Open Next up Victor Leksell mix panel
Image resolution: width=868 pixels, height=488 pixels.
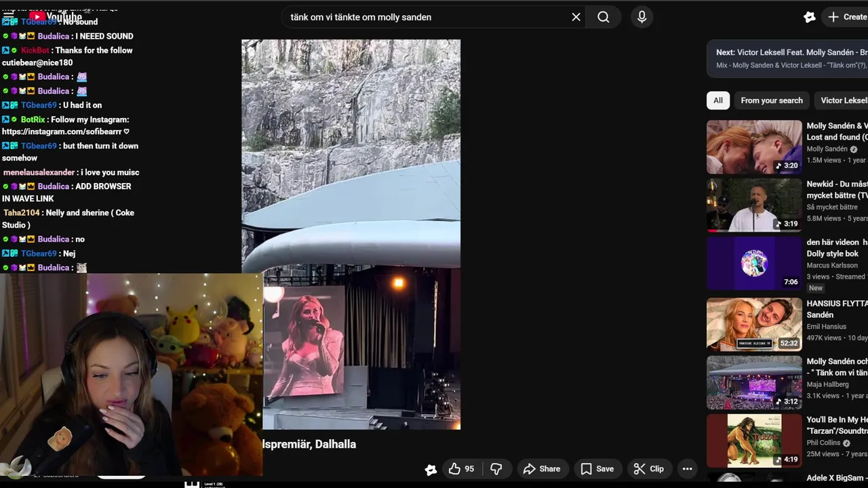[x=787, y=58]
